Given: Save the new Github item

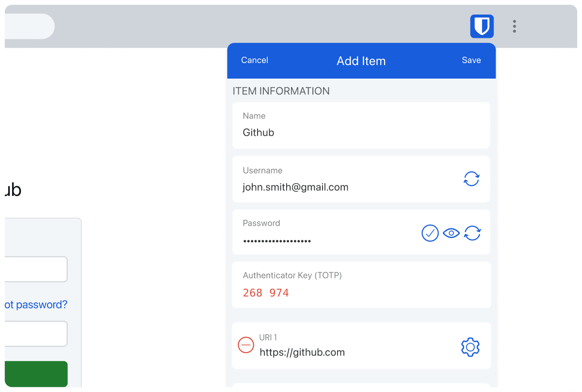Looking at the screenshot, I should point(471,60).
